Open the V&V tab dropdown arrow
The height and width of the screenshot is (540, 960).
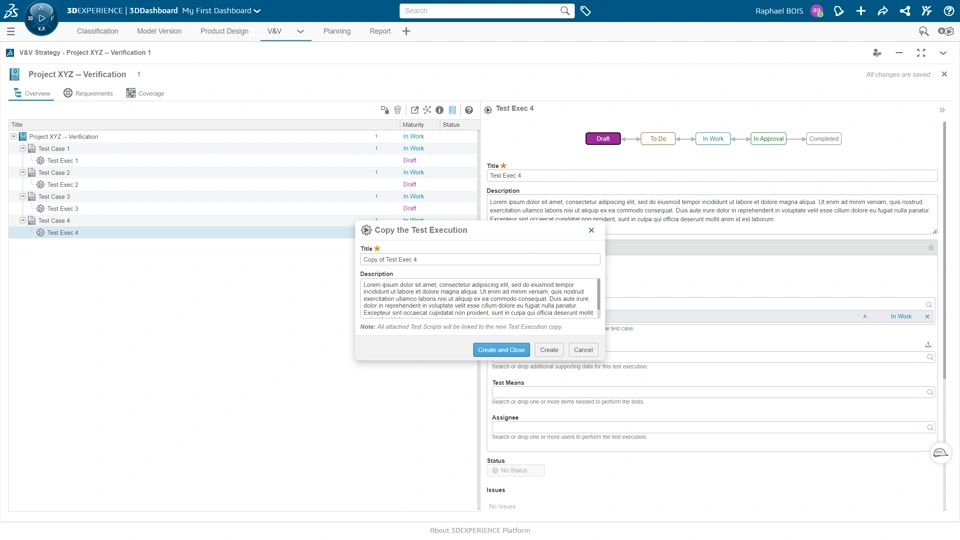click(300, 31)
